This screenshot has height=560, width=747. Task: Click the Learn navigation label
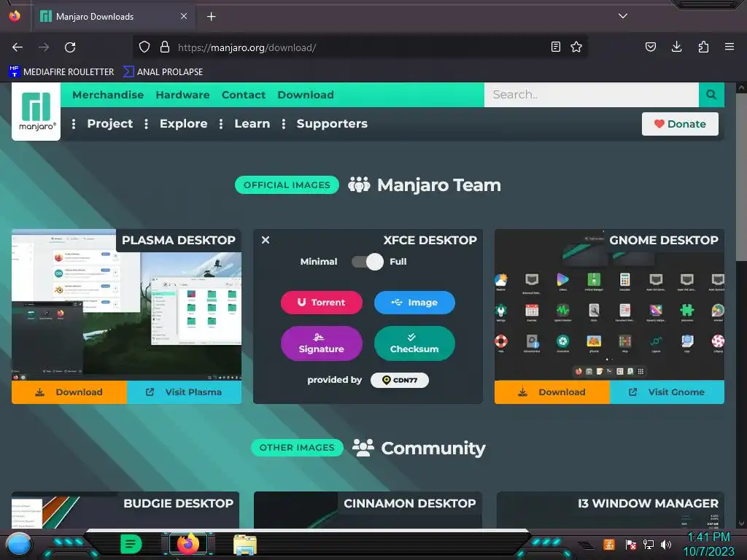252,124
